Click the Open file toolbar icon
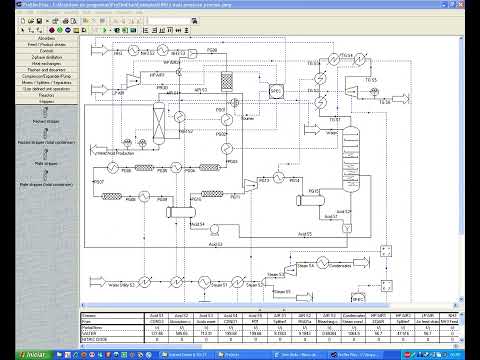This screenshot has height=360, width=480. 31,21
